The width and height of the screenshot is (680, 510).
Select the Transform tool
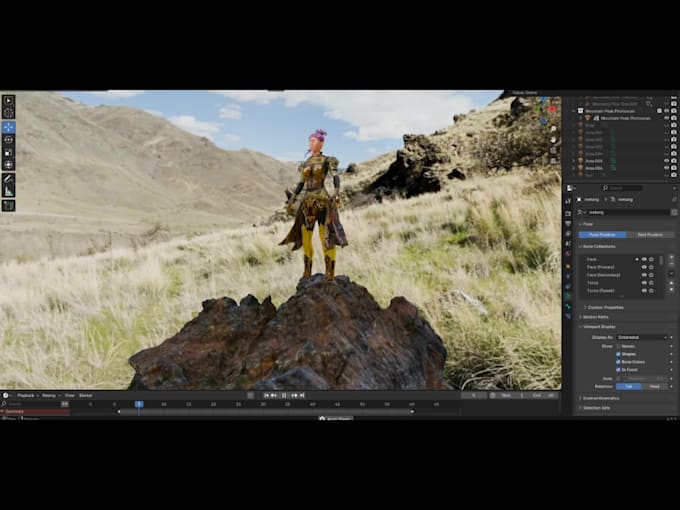(x=8, y=165)
